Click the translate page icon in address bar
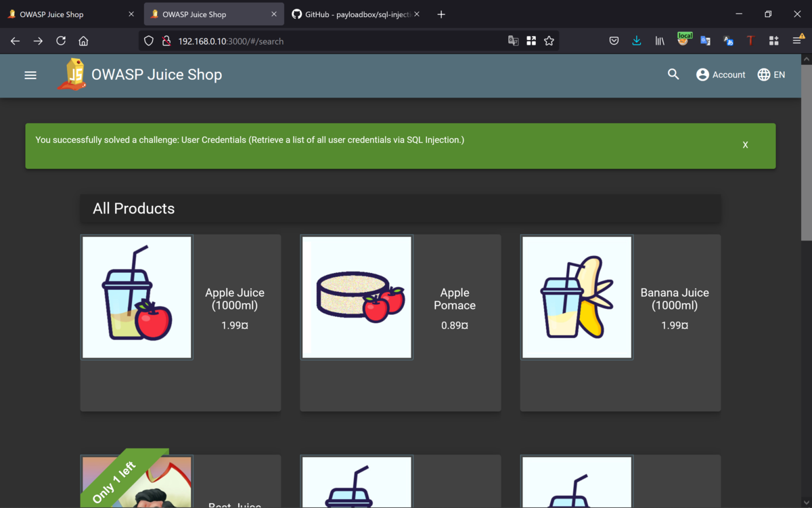 (x=514, y=41)
